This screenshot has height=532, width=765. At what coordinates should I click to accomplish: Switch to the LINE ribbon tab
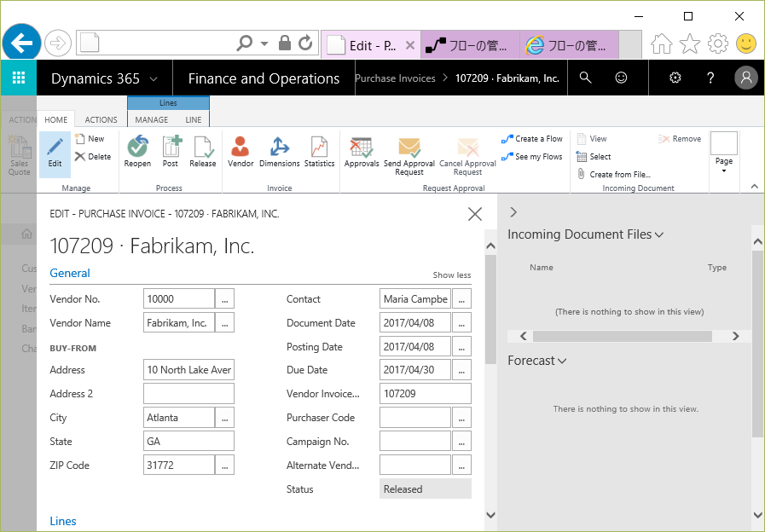(x=194, y=119)
